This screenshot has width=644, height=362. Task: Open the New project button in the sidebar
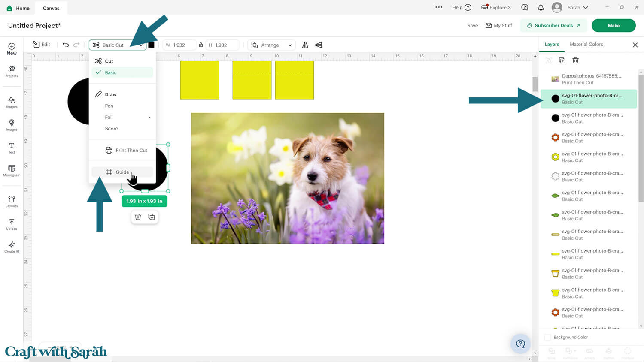point(12,49)
